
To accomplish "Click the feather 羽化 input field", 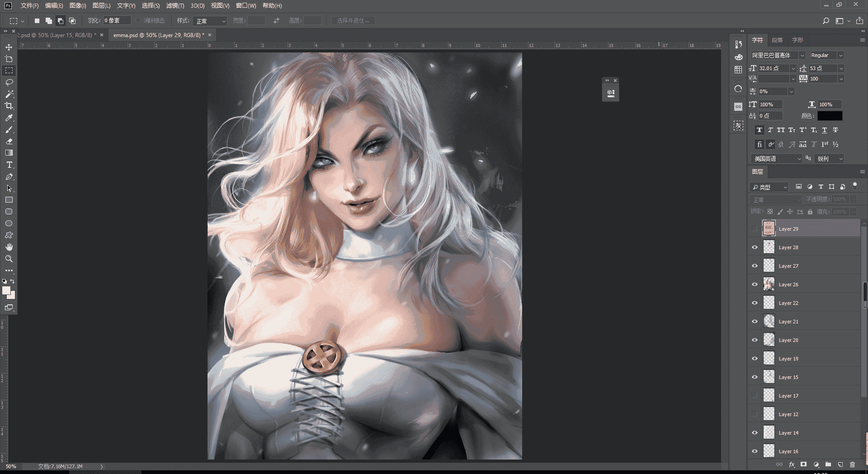I will click(x=117, y=20).
